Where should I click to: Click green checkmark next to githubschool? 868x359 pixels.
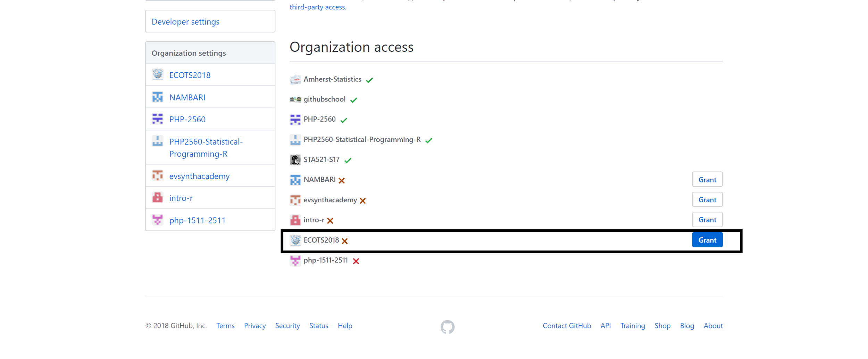pyautogui.click(x=353, y=100)
